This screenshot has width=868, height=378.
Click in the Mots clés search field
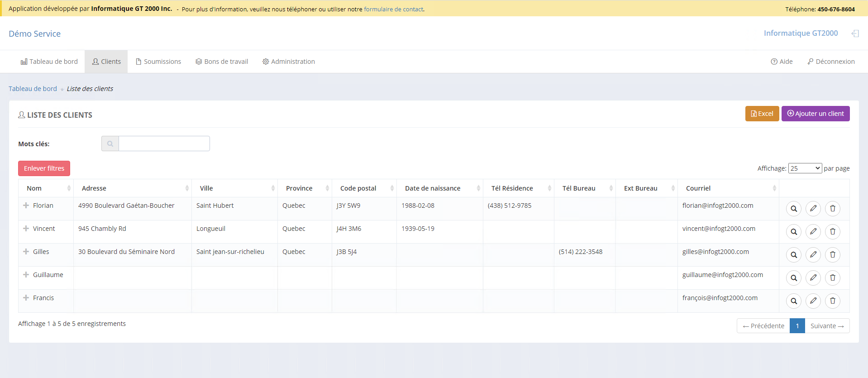164,144
